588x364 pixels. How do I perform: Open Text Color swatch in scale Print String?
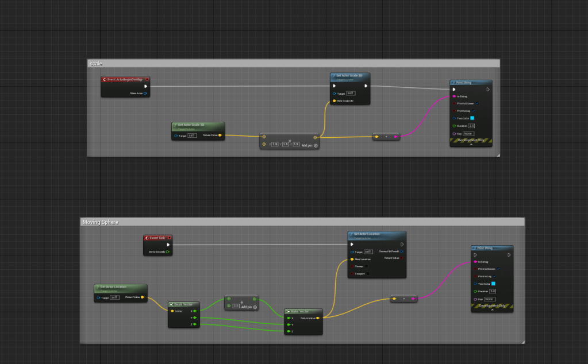(472, 118)
